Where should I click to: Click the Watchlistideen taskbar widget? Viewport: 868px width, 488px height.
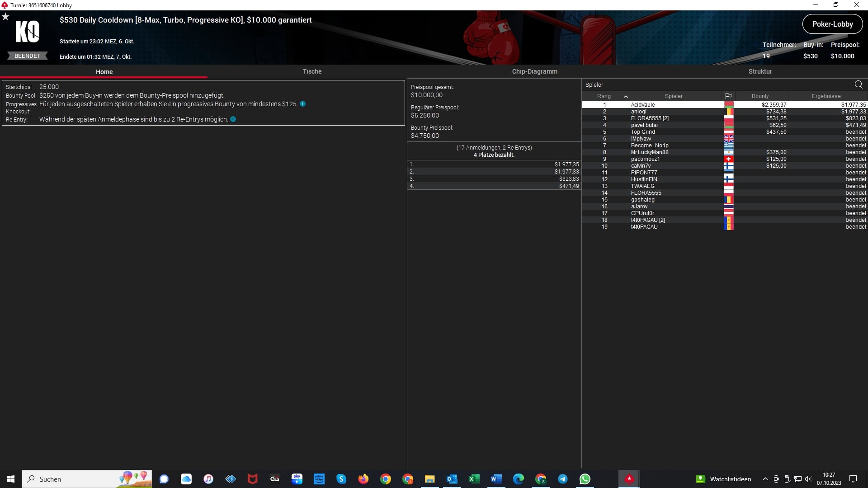pos(723,479)
